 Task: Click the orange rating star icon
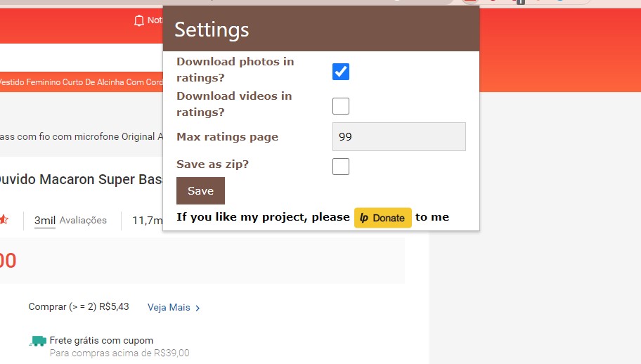click(x=4, y=220)
